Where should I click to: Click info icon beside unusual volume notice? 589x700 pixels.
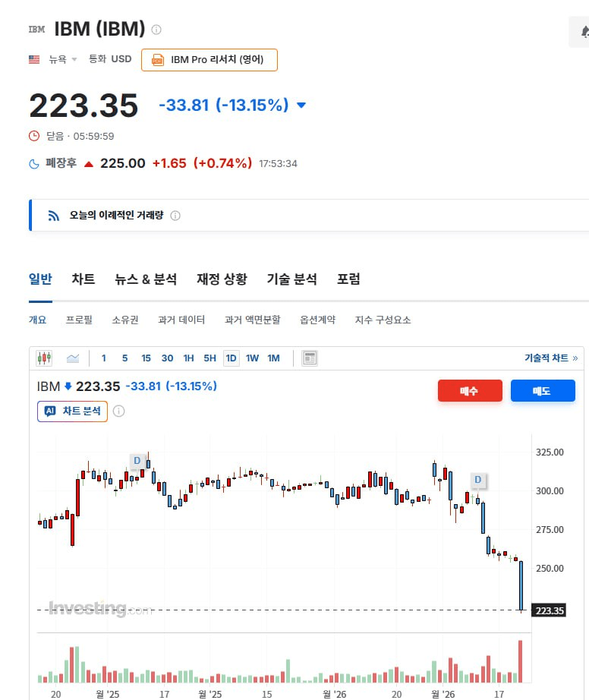[x=175, y=216]
